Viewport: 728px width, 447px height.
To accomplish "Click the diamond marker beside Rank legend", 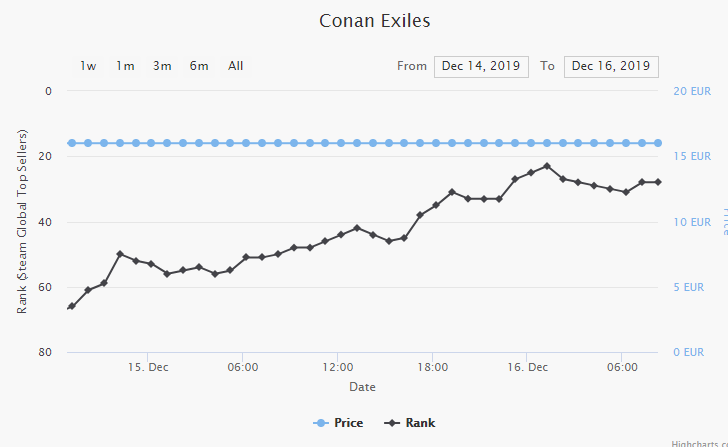I will [392, 423].
